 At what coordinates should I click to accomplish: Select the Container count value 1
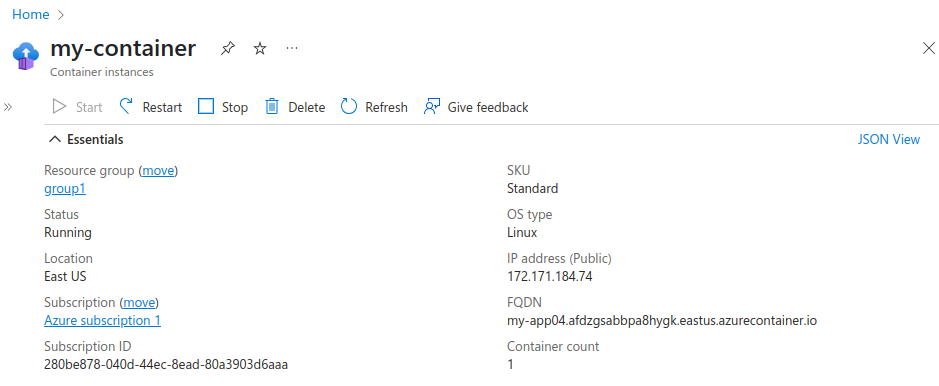510,364
